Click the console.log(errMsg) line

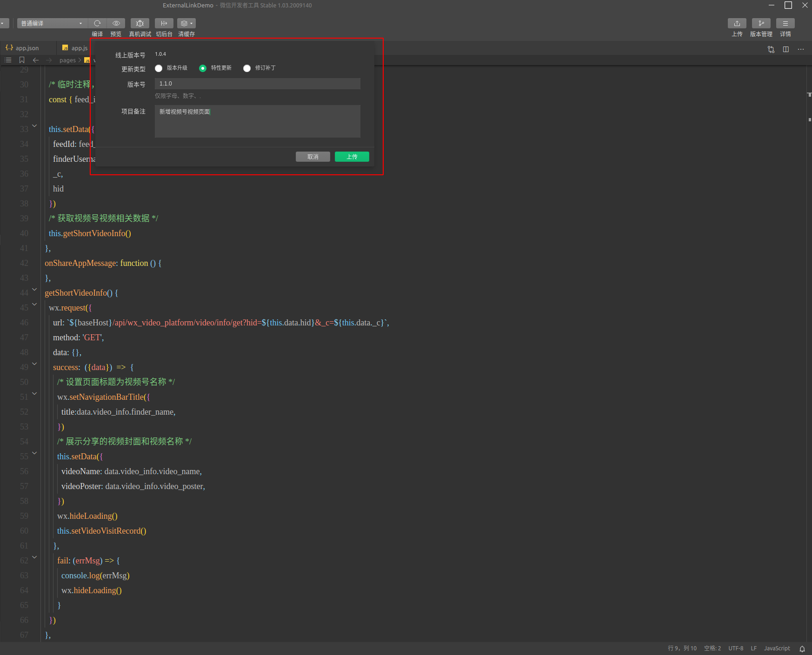tap(95, 576)
